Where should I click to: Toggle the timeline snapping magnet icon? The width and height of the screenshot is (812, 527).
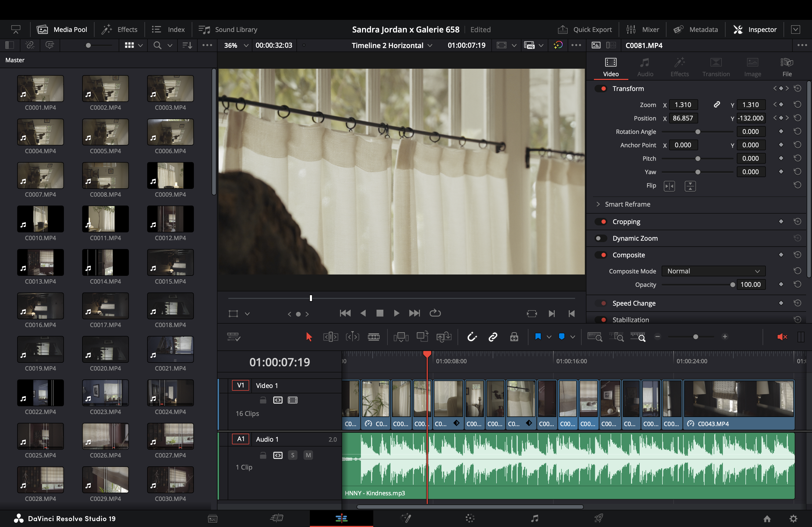click(472, 337)
